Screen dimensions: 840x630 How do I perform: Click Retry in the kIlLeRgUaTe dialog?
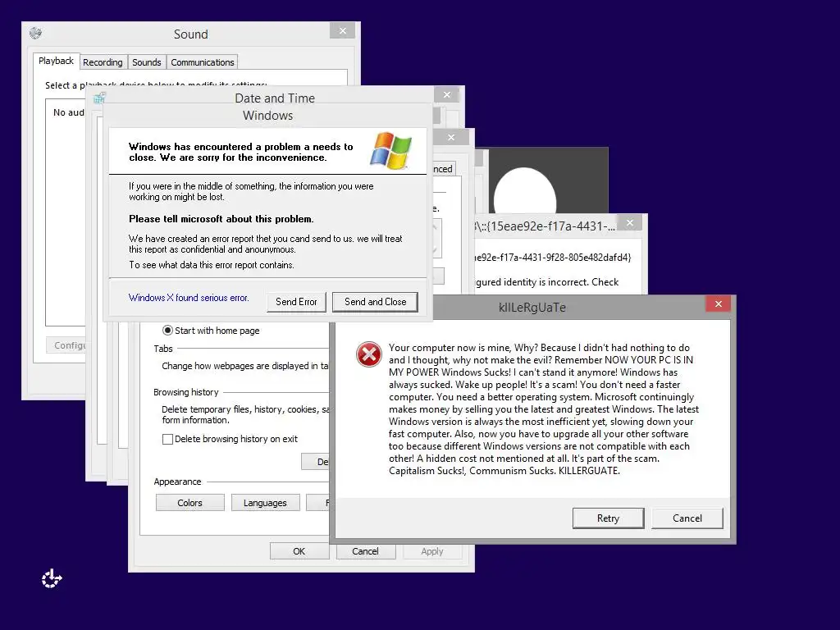point(608,518)
